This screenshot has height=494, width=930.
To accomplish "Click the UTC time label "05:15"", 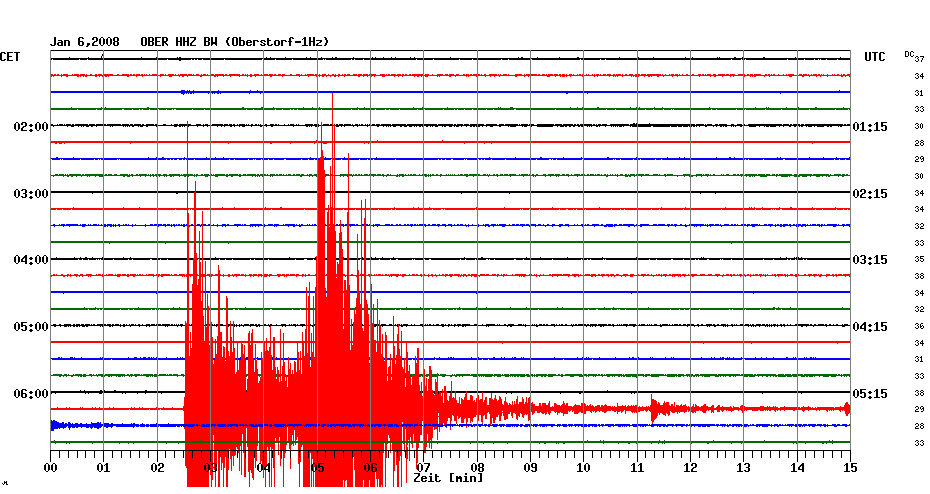I will 870,394.
